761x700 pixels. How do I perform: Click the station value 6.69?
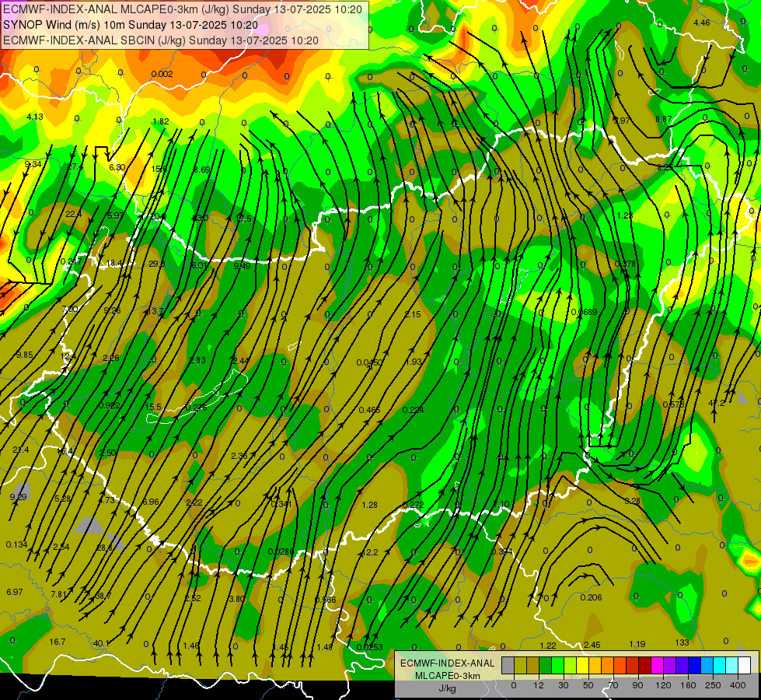pyautogui.click(x=202, y=170)
